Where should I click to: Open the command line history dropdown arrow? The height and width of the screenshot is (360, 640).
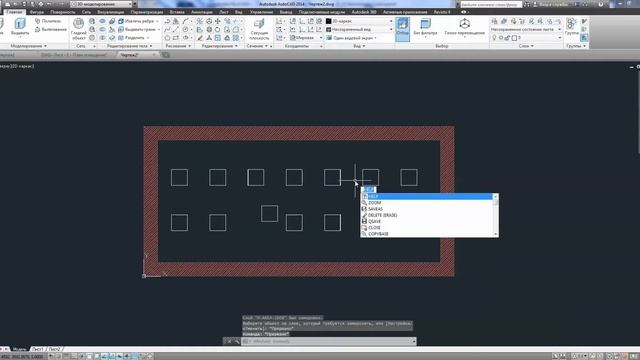click(413, 341)
